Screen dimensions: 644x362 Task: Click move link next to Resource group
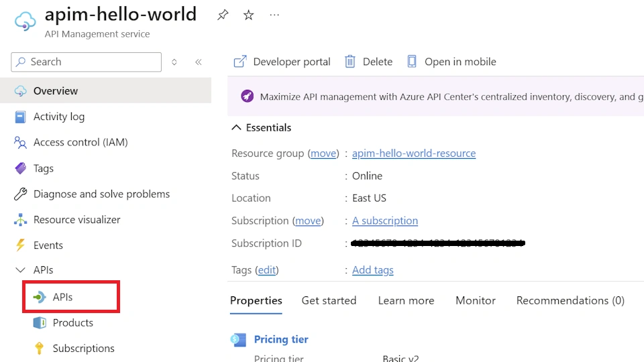tap(323, 153)
